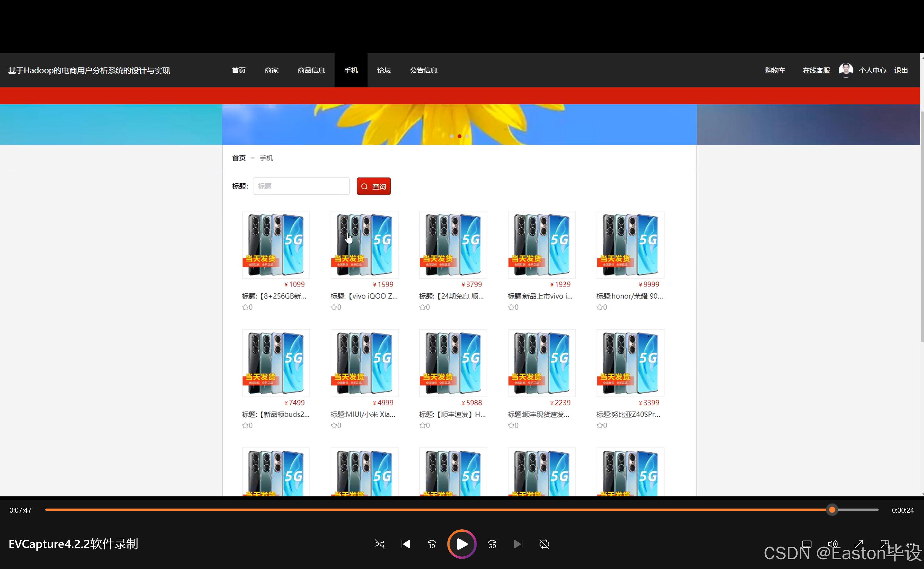The image size is (924, 569).
Task: Focus the 标题 search input field
Action: pos(301,186)
